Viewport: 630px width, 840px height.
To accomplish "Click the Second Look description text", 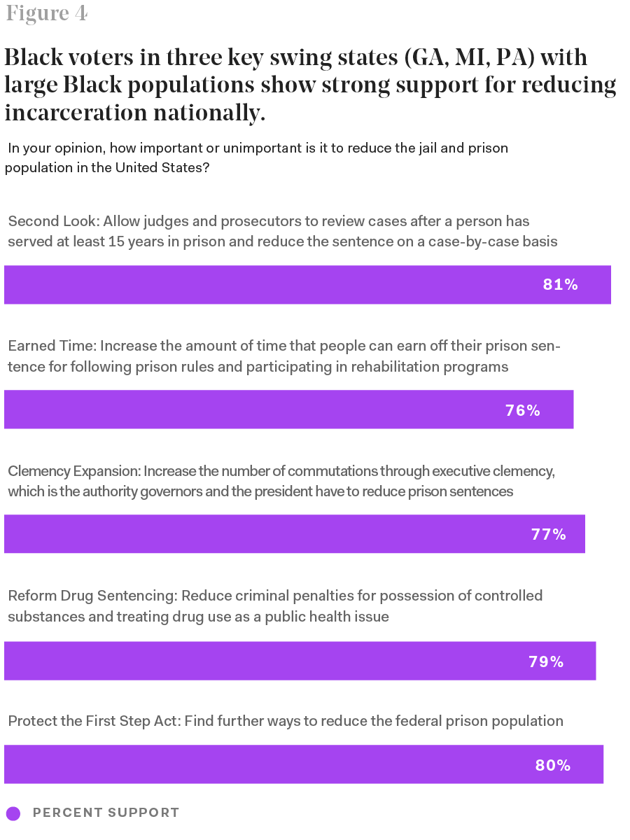I will 282,231.
